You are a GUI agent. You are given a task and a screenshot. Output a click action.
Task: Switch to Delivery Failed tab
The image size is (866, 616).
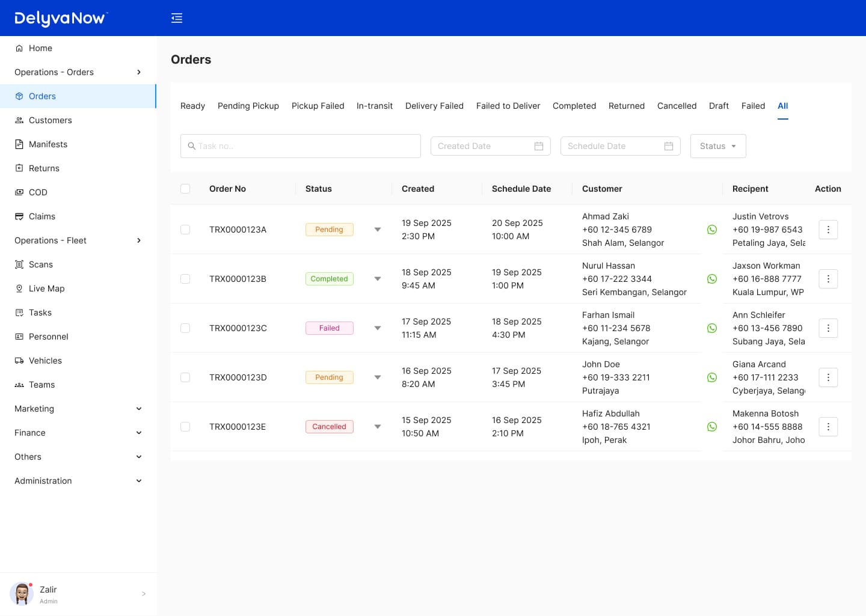pos(434,106)
